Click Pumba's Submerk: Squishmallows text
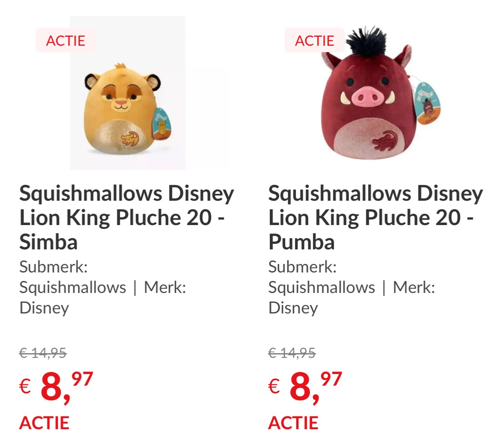504x445 pixels. 321,287
